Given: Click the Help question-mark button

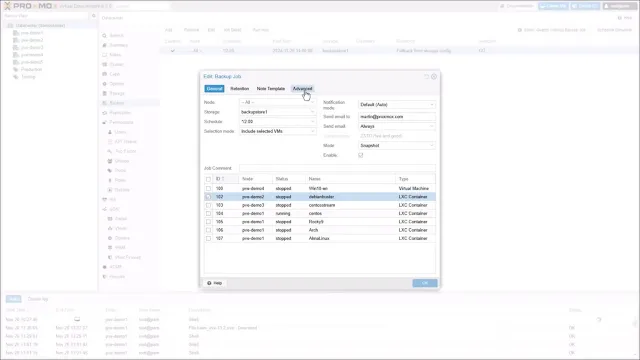Looking at the screenshot, I should tap(215, 283).
